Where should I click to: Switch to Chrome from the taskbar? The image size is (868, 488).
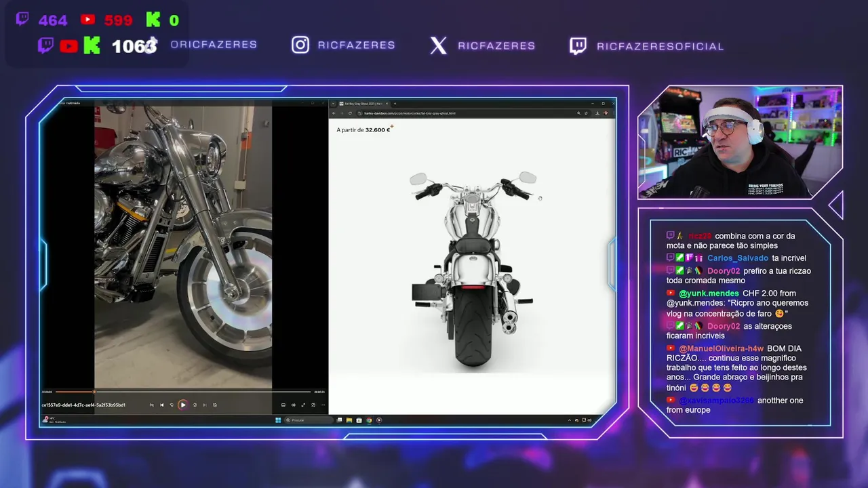[369, 420]
